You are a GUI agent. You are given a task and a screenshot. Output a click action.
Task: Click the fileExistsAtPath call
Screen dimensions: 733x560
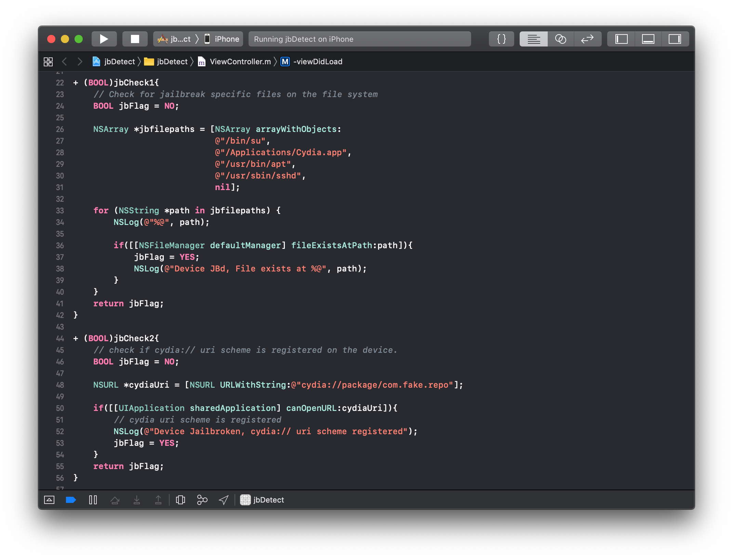[331, 245]
